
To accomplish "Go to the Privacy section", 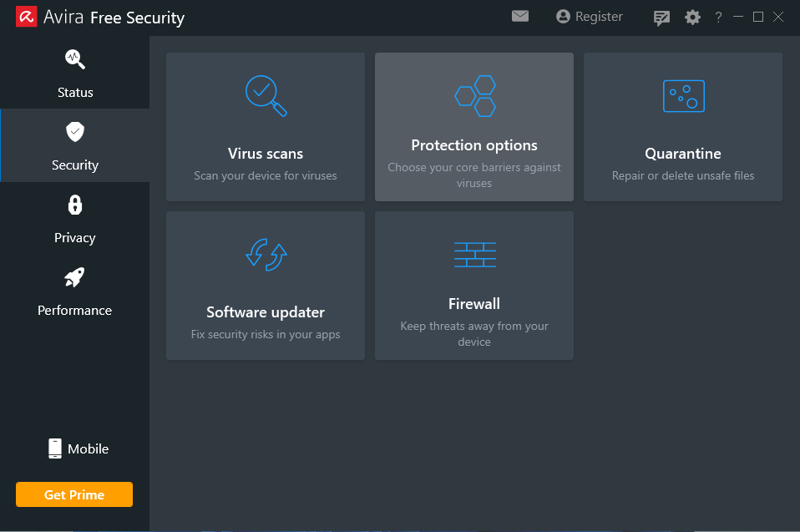I will 75,219.
